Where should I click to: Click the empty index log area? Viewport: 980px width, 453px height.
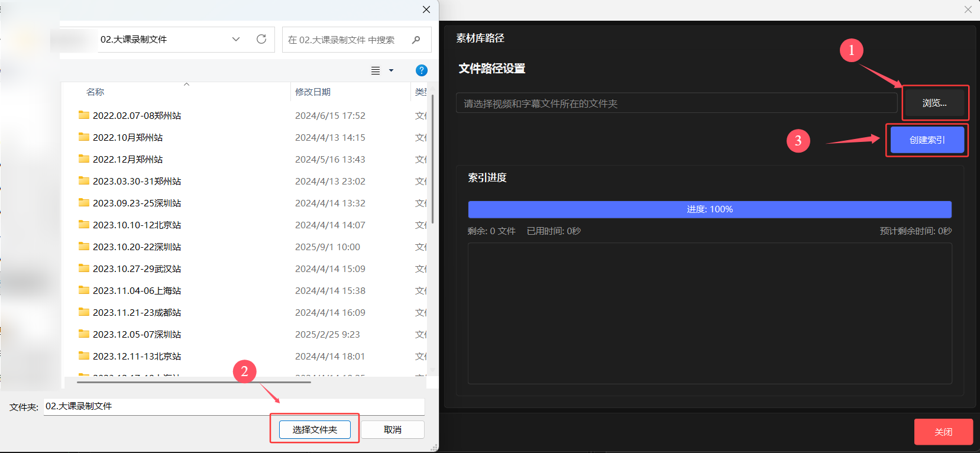coord(710,313)
